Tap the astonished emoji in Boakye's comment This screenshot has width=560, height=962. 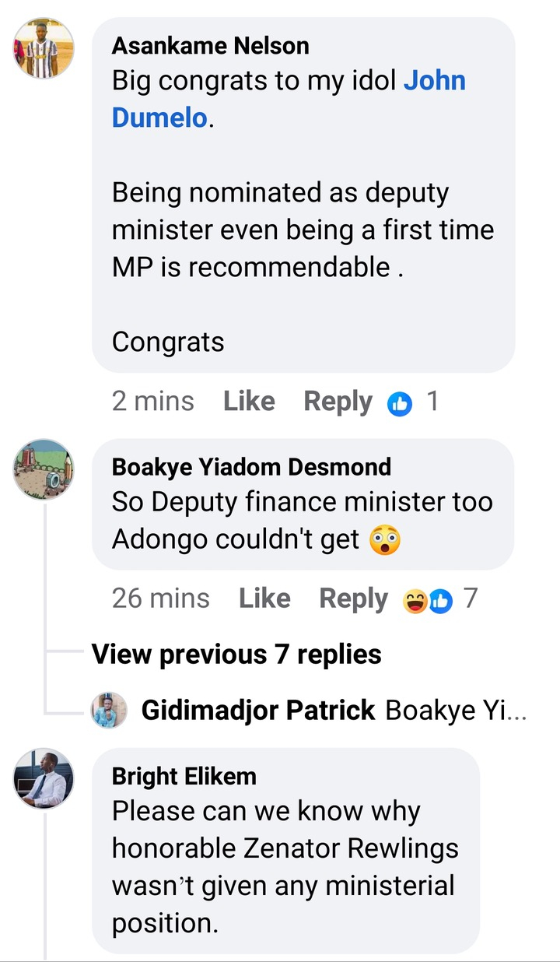click(x=385, y=539)
